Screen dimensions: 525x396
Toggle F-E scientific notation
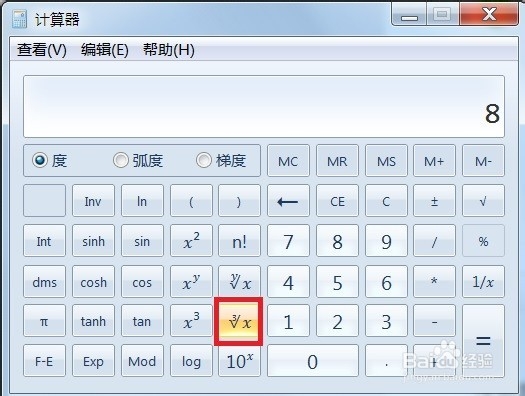[x=44, y=361]
